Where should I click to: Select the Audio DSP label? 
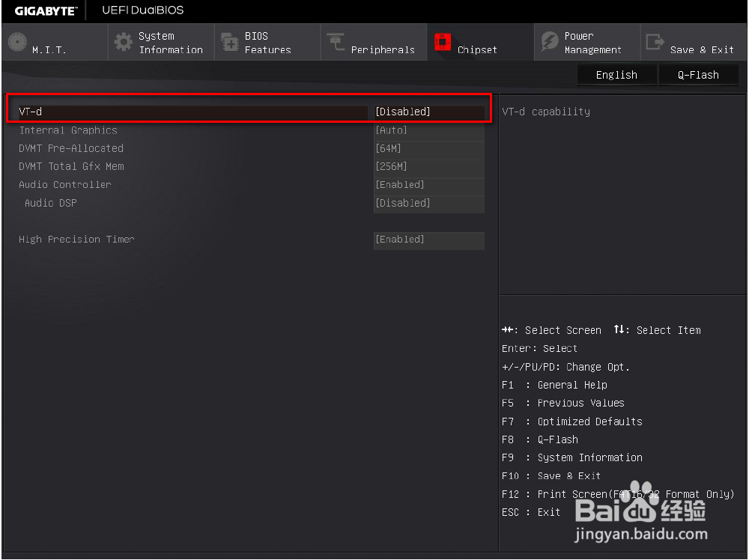pos(51,203)
